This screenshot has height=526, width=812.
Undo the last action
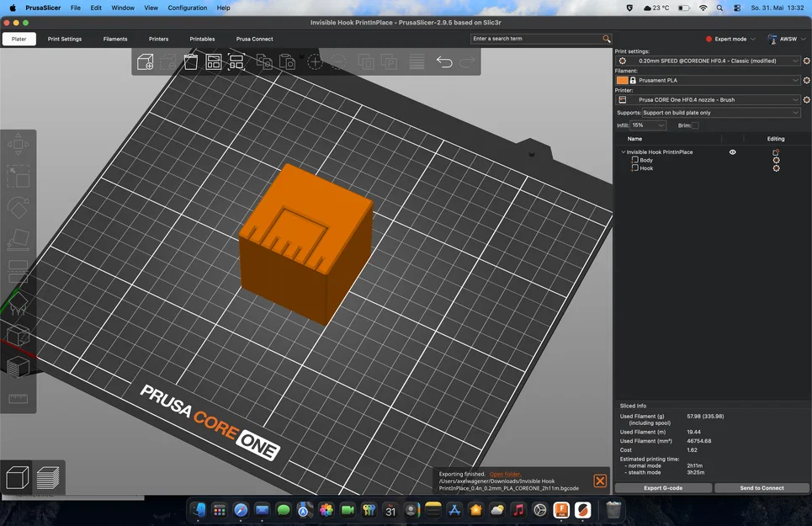pyautogui.click(x=444, y=62)
